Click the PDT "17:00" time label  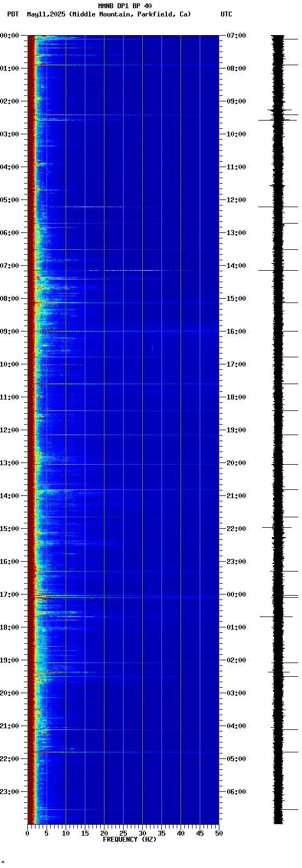click(9, 595)
